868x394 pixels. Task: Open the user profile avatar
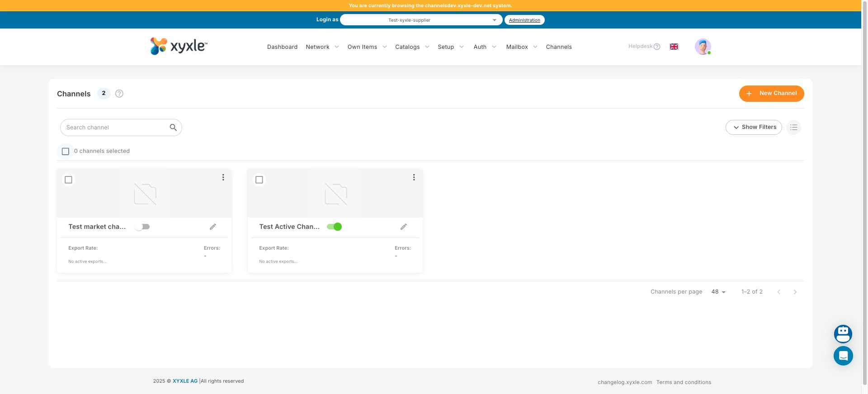(x=703, y=47)
